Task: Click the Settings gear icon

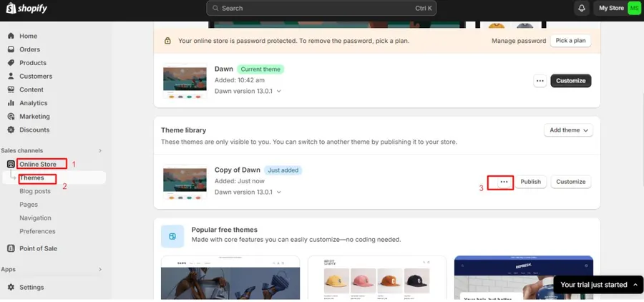Action: coord(11,287)
